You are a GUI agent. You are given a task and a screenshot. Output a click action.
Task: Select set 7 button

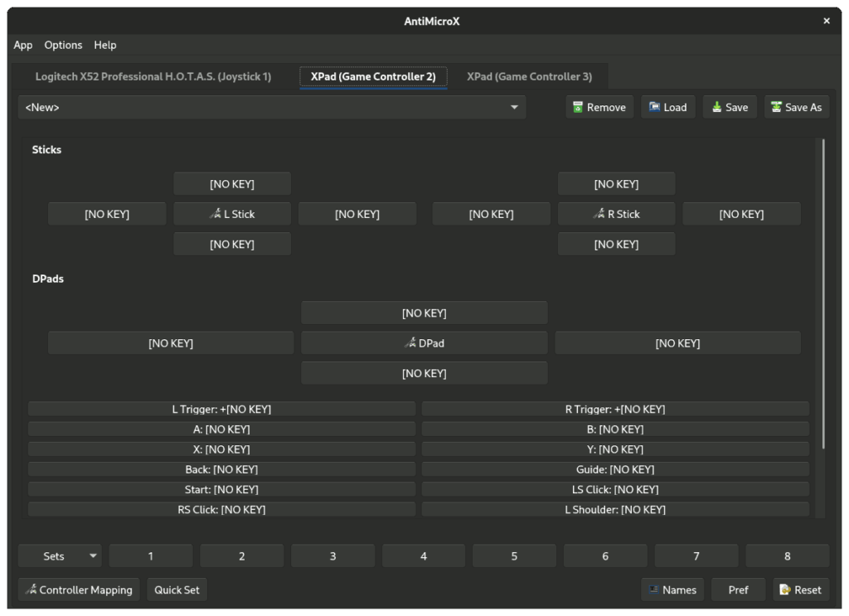tap(696, 556)
